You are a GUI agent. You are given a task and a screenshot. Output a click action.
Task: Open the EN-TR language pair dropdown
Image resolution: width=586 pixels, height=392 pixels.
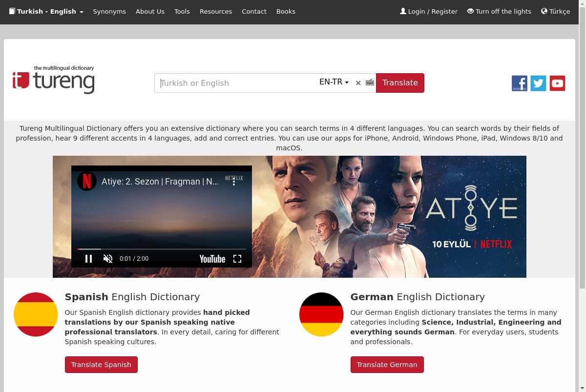[334, 82]
